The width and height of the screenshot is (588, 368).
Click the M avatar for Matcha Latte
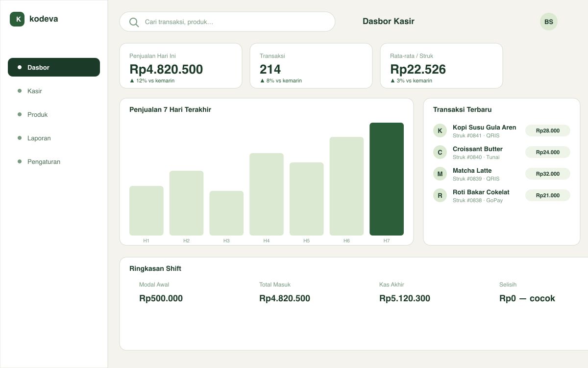coord(440,174)
